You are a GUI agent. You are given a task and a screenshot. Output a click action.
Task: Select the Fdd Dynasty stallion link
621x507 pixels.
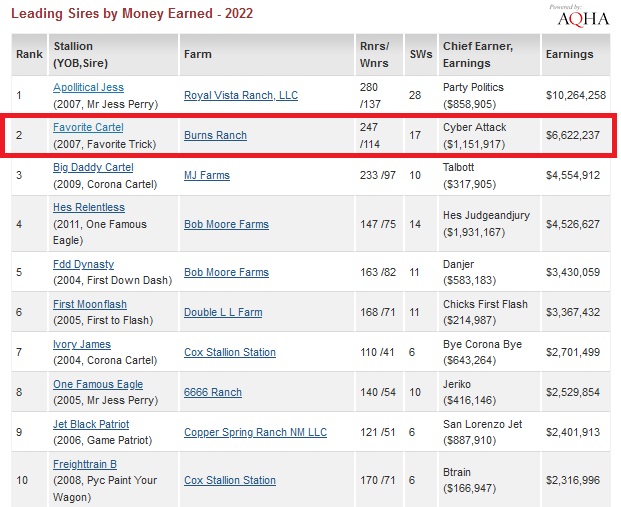coord(83,265)
